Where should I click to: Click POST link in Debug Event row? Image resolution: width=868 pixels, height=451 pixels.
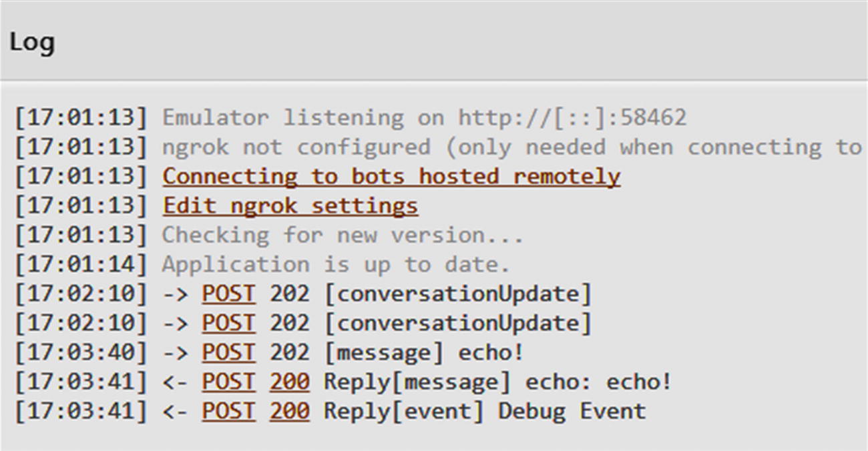(x=228, y=412)
